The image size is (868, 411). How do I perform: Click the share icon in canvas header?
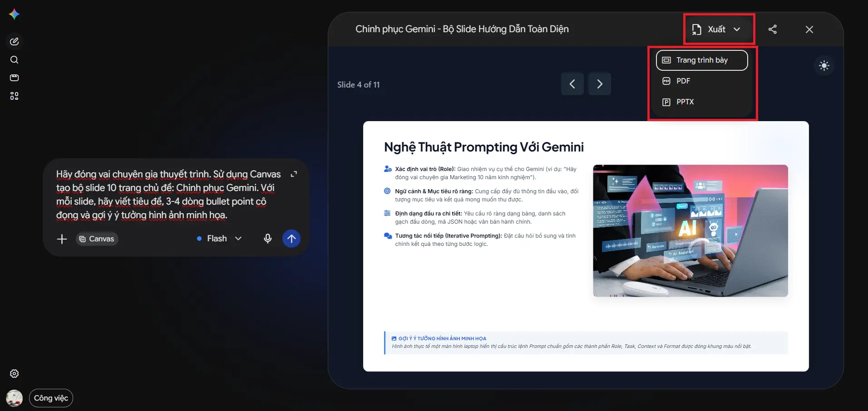pos(773,29)
